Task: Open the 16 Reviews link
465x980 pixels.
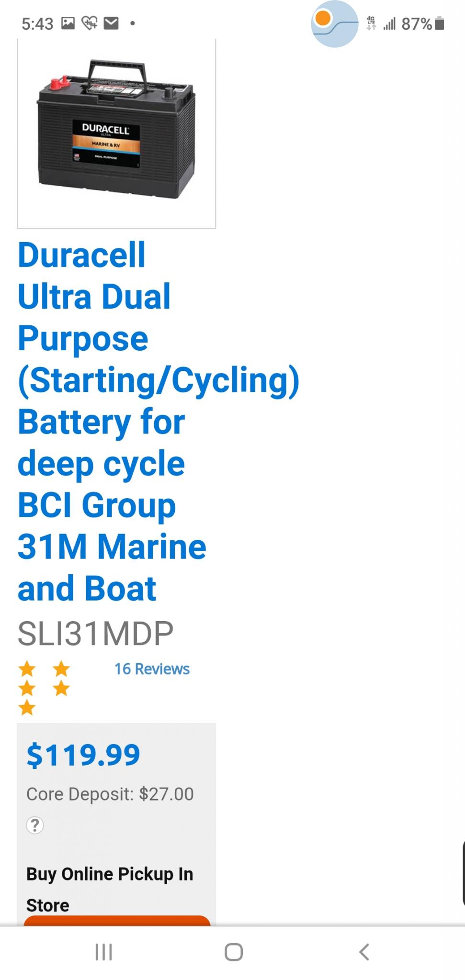Action: pyautogui.click(x=152, y=669)
